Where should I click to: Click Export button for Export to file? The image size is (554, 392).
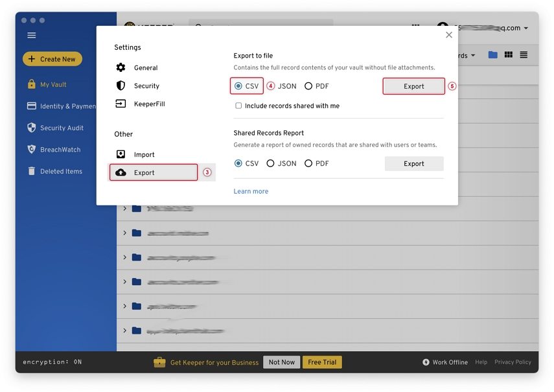(414, 86)
